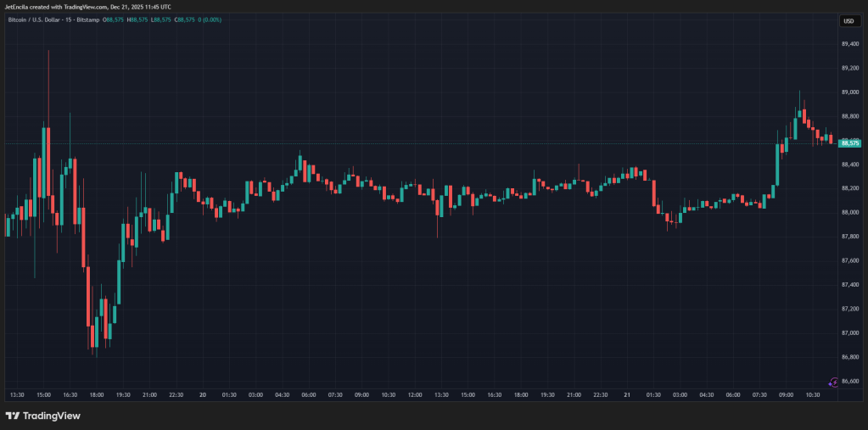Screen dimensions: 868x430
Task: Click the 86,800 price axis label
Action: (849, 357)
